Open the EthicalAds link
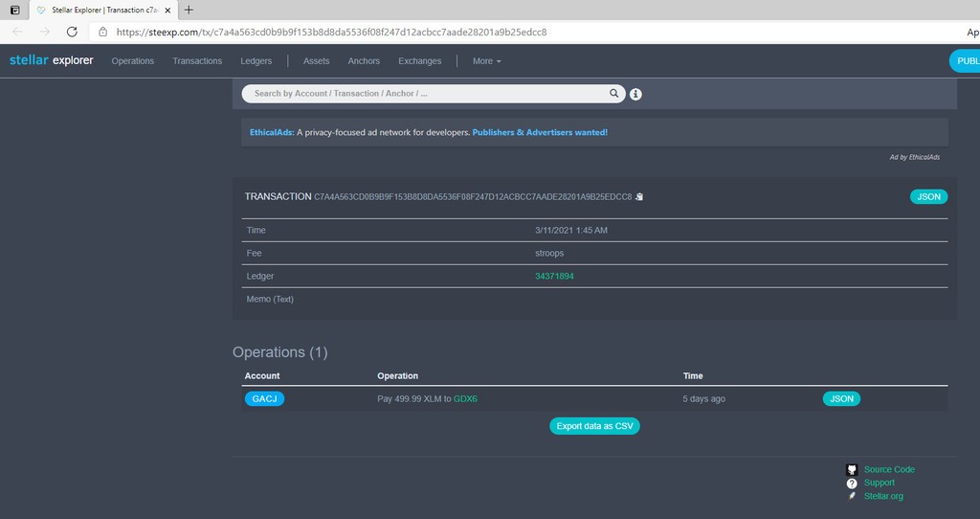Viewport: 980px width, 519px height. [272, 132]
